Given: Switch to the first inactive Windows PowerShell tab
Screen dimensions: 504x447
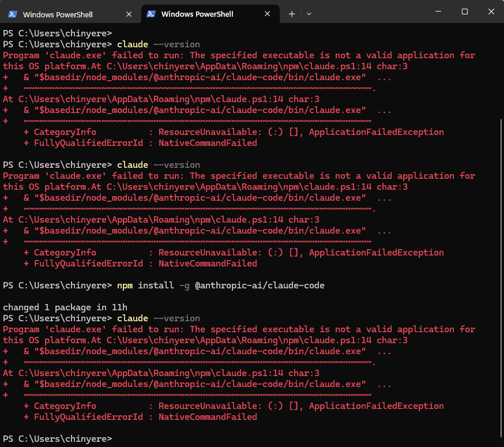Looking at the screenshot, I should pos(70,14).
